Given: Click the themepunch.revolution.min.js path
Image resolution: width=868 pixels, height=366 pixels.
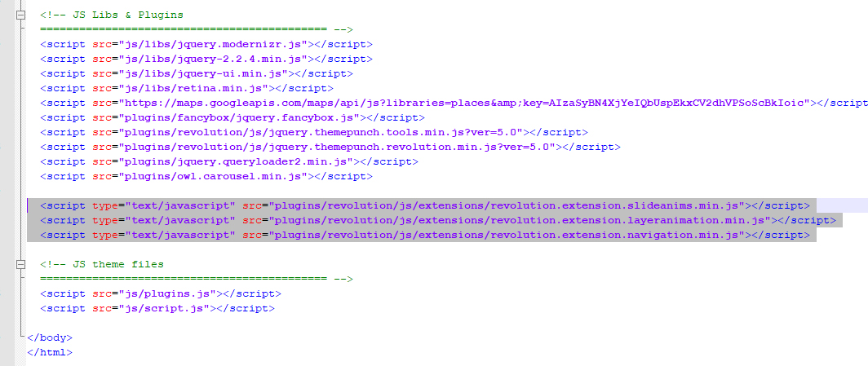Looking at the screenshot, I should pos(336,147).
